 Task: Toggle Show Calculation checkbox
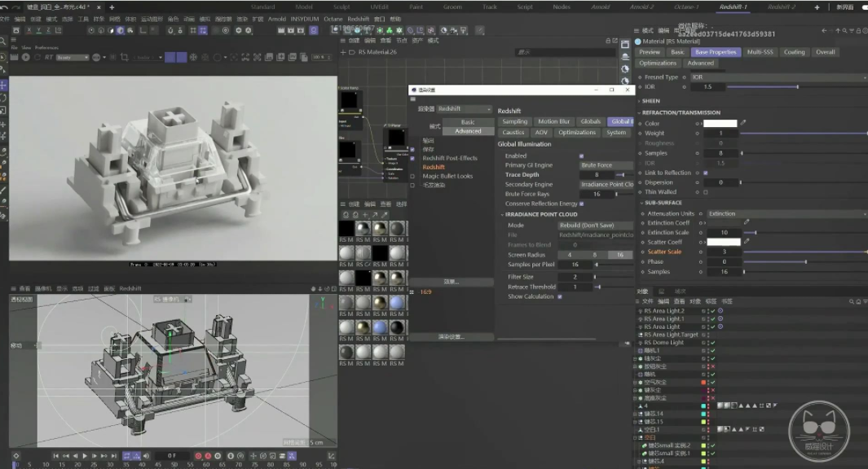(x=560, y=296)
